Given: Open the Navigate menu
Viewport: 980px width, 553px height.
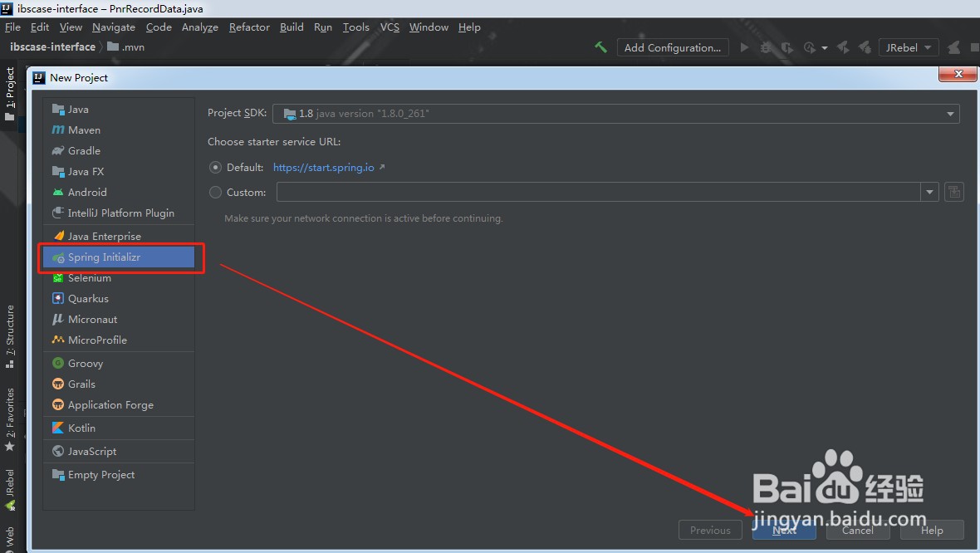Looking at the screenshot, I should coord(114,27).
